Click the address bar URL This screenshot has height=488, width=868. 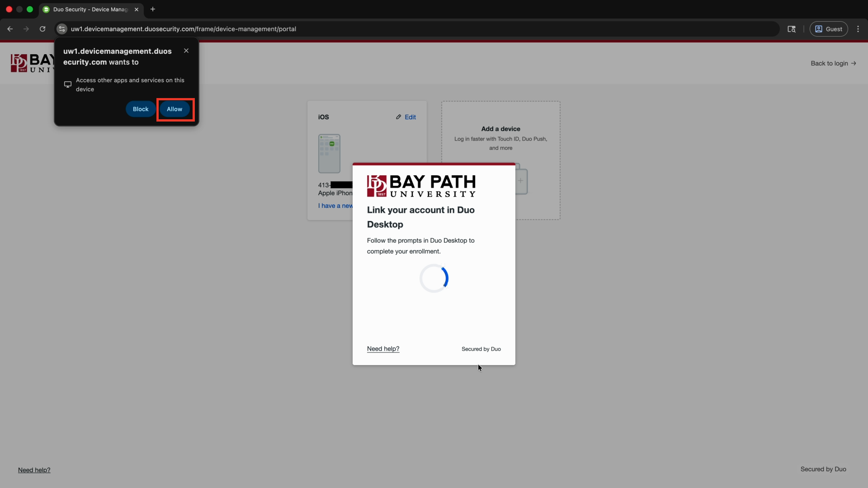click(184, 29)
